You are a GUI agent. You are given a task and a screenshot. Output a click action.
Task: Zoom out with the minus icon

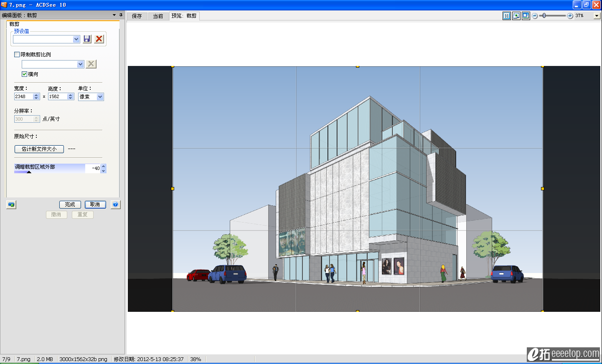tap(535, 16)
